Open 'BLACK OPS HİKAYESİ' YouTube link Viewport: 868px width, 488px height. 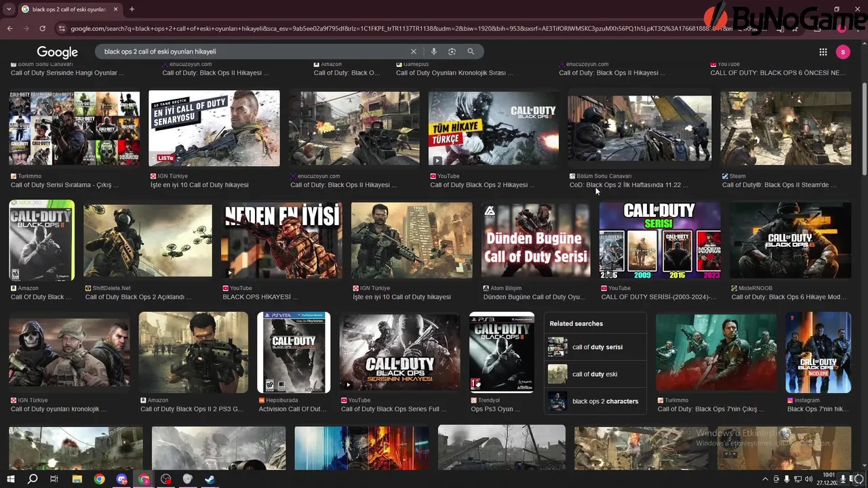click(x=261, y=297)
